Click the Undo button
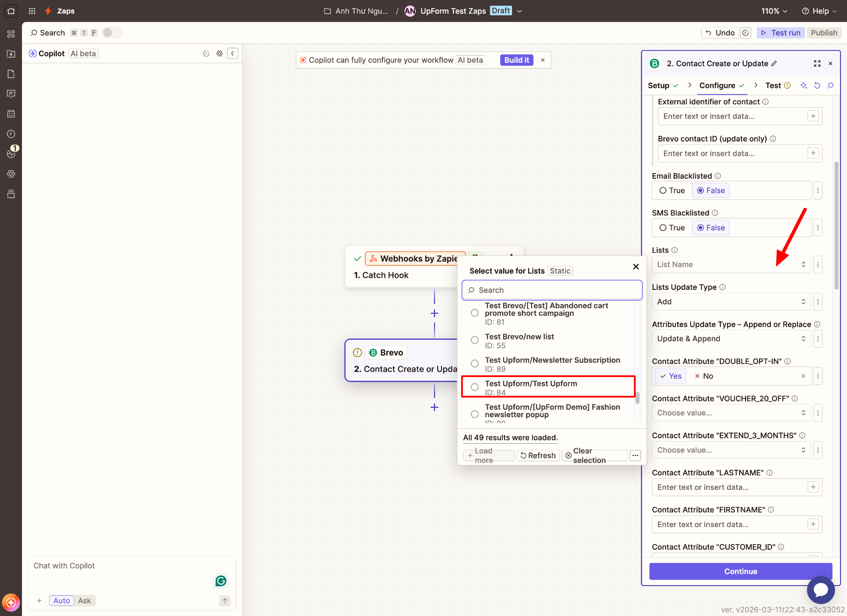Screen dimensions: 847x616 pos(720,33)
